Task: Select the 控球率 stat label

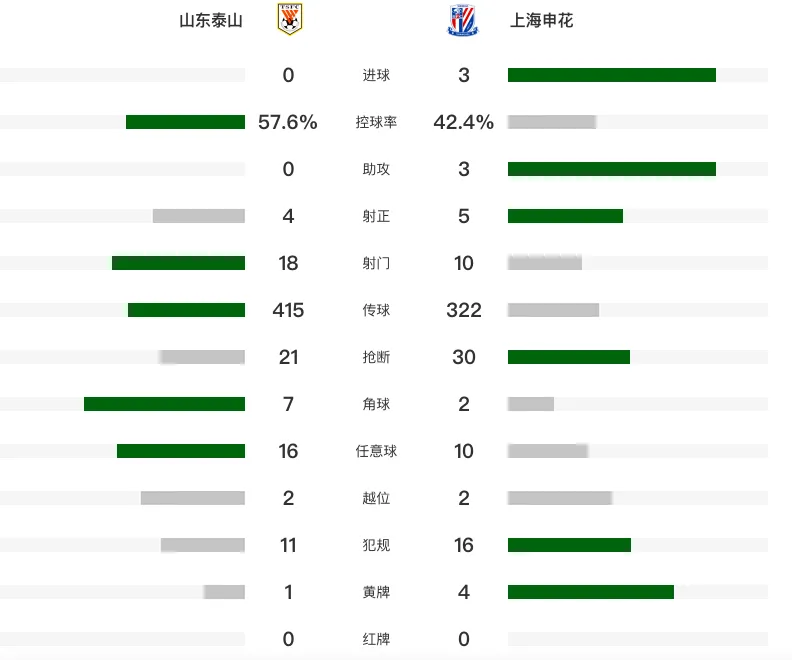Action: (376, 122)
